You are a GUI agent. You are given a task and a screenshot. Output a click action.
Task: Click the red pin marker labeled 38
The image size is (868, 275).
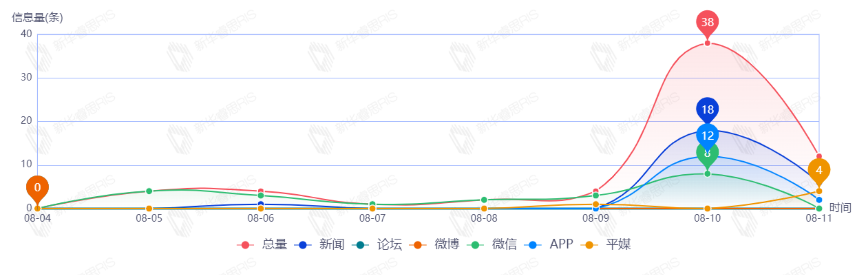click(x=707, y=23)
